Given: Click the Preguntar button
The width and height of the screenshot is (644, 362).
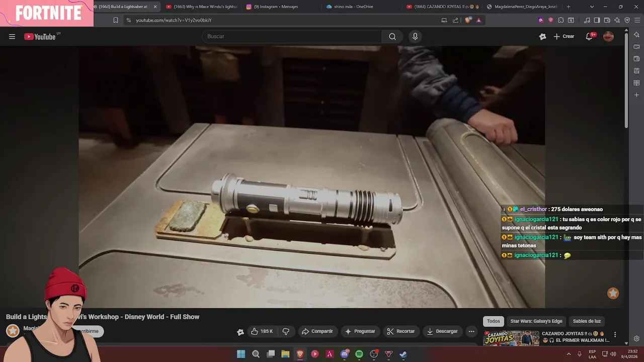Looking at the screenshot, I should pyautogui.click(x=360, y=331).
